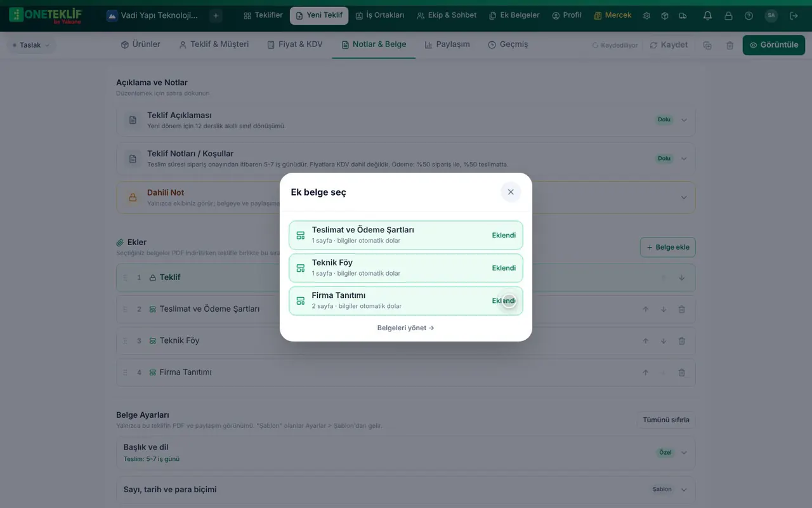Close the Ek belge seç dialog

pyautogui.click(x=511, y=192)
